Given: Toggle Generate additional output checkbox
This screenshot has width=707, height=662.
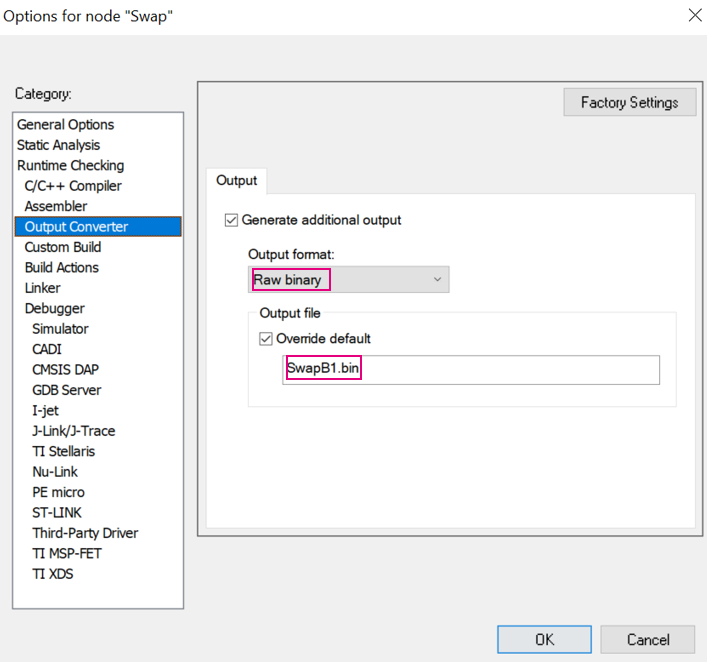Looking at the screenshot, I should [x=233, y=220].
